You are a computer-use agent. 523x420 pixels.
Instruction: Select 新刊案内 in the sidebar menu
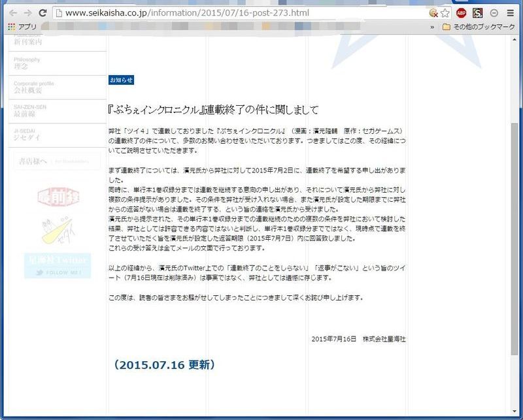click(28, 42)
